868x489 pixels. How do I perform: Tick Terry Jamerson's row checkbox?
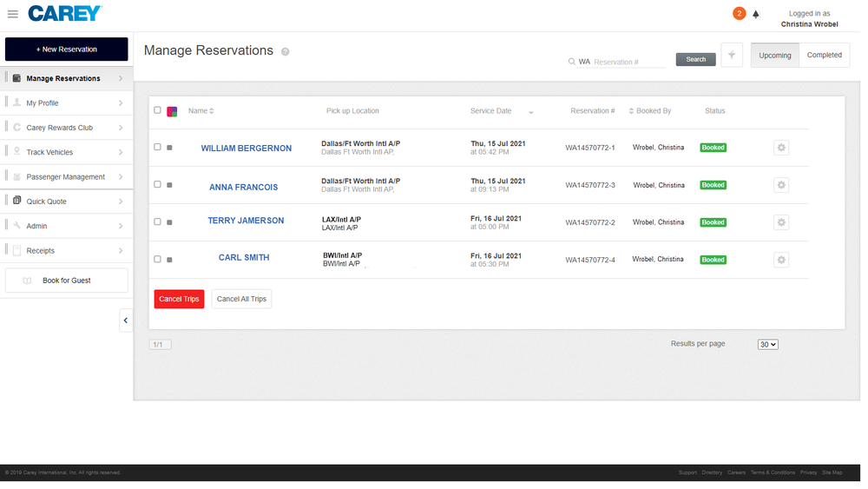pyautogui.click(x=158, y=221)
